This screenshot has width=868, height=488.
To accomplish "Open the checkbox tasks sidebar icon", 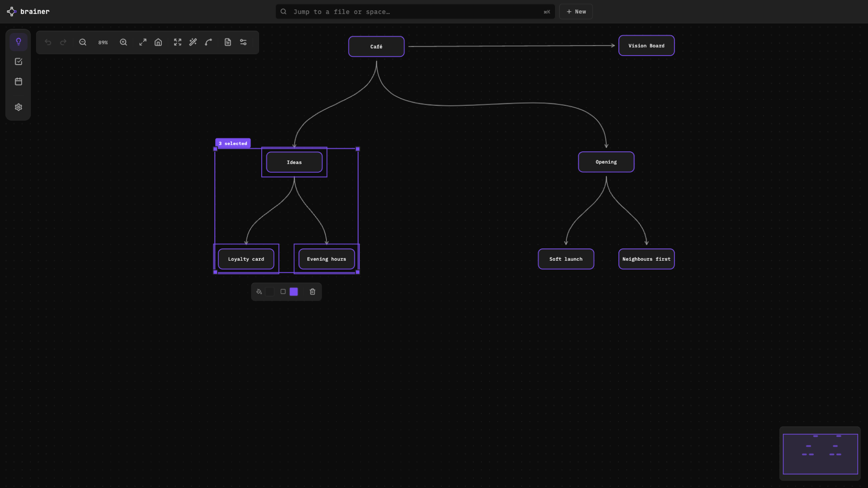I will (x=18, y=62).
